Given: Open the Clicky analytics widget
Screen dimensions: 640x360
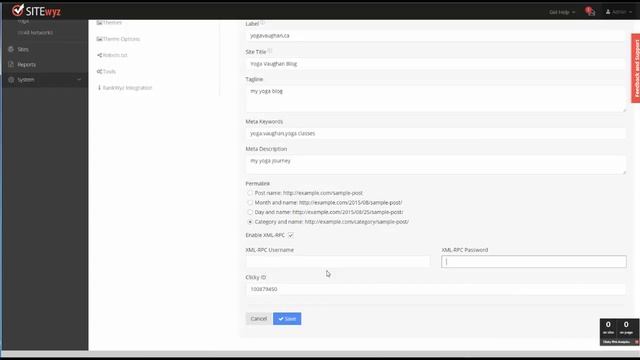Looking at the screenshot, I should coord(619,332).
